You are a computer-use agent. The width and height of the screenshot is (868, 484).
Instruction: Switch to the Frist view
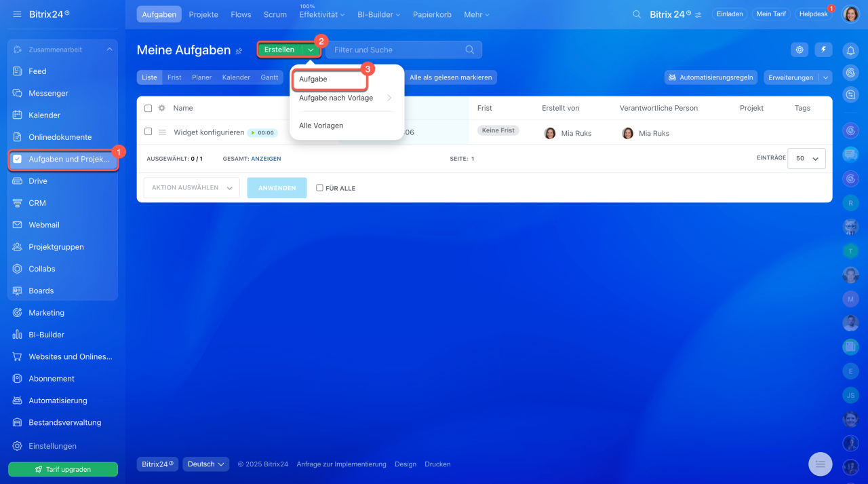point(175,77)
